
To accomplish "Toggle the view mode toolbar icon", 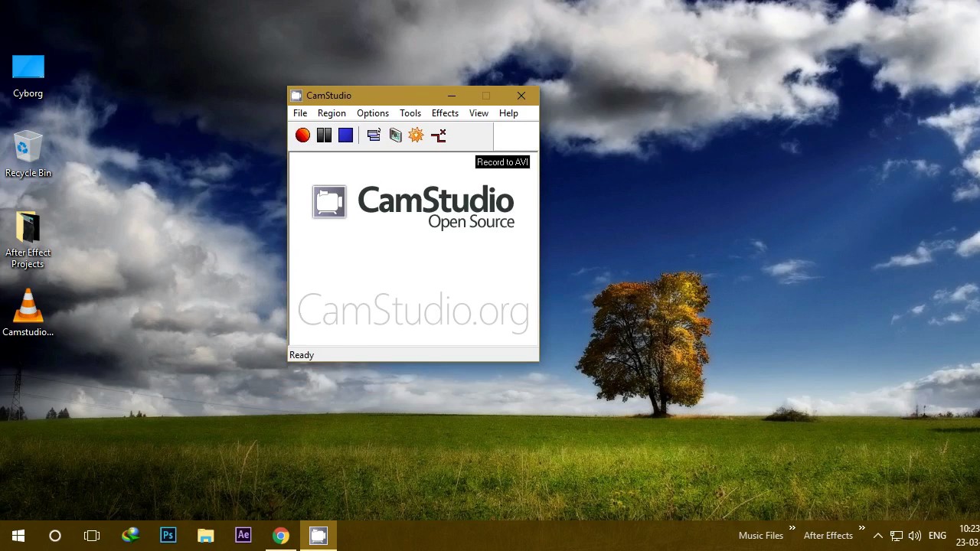I will [374, 135].
